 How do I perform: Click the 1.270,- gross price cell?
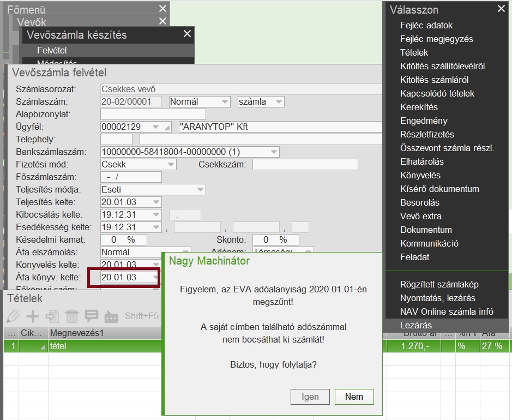click(x=414, y=346)
